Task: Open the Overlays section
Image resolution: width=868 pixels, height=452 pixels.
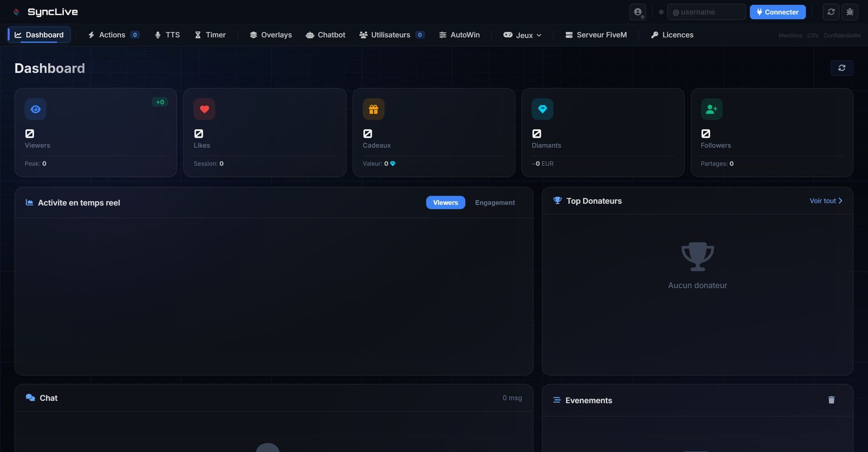Action: (x=270, y=35)
